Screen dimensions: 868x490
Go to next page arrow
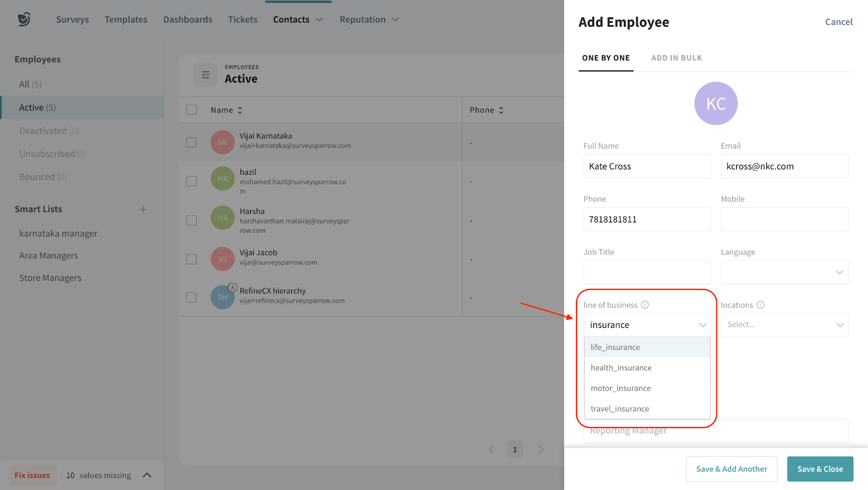540,449
